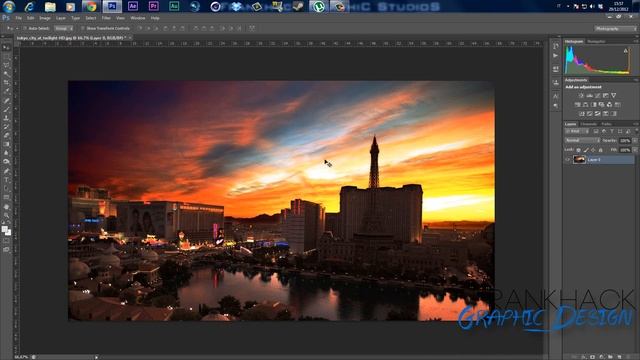Add a Black & White adjustment
640x360 pixels.
point(593,104)
